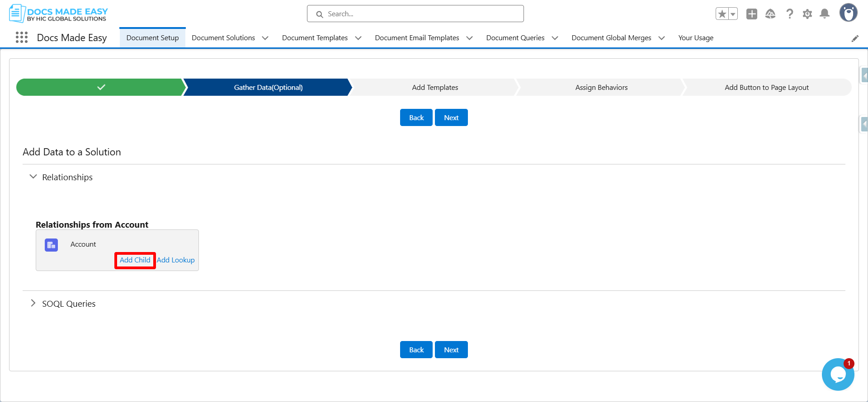Expand the Document Email Templates chevron menu
868x402 pixels.
pyautogui.click(x=470, y=38)
